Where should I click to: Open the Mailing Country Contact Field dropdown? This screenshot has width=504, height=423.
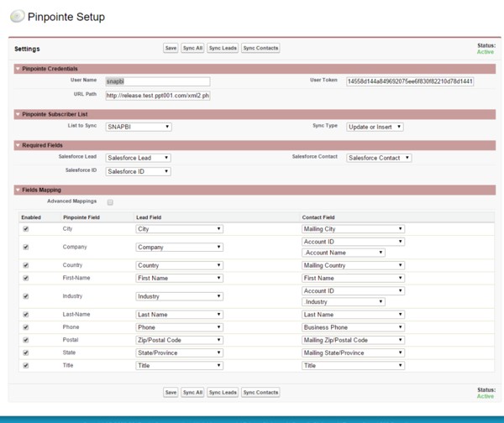click(x=353, y=265)
